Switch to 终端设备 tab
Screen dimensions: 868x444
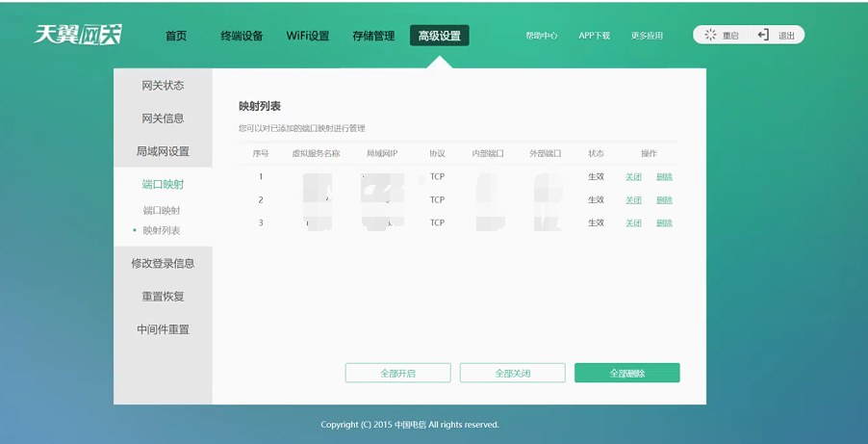click(x=242, y=36)
